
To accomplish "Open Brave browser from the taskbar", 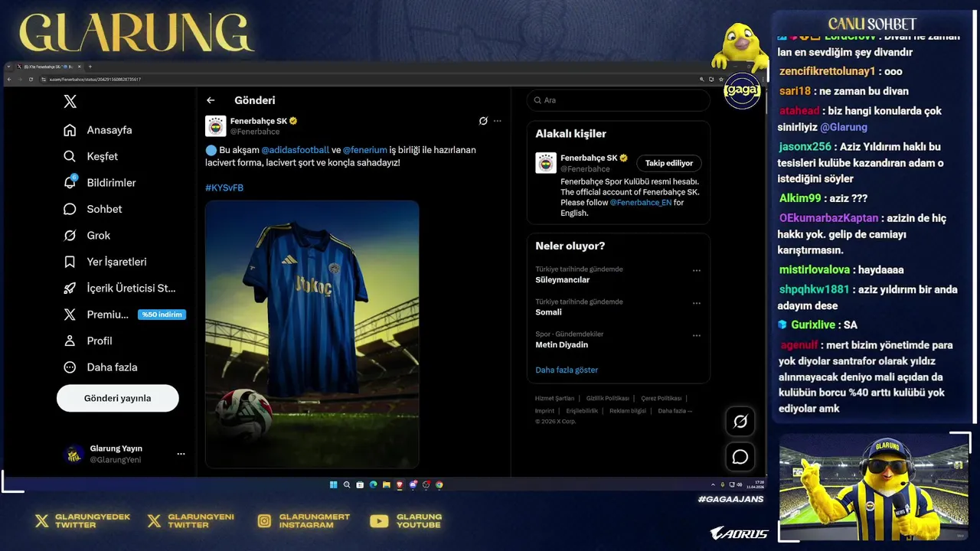I will point(400,484).
